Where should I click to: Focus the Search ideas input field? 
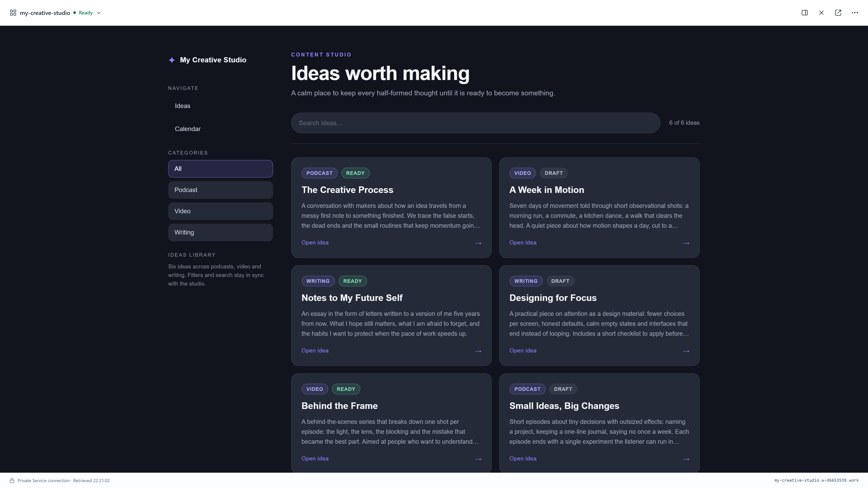click(x=475, y=123)
